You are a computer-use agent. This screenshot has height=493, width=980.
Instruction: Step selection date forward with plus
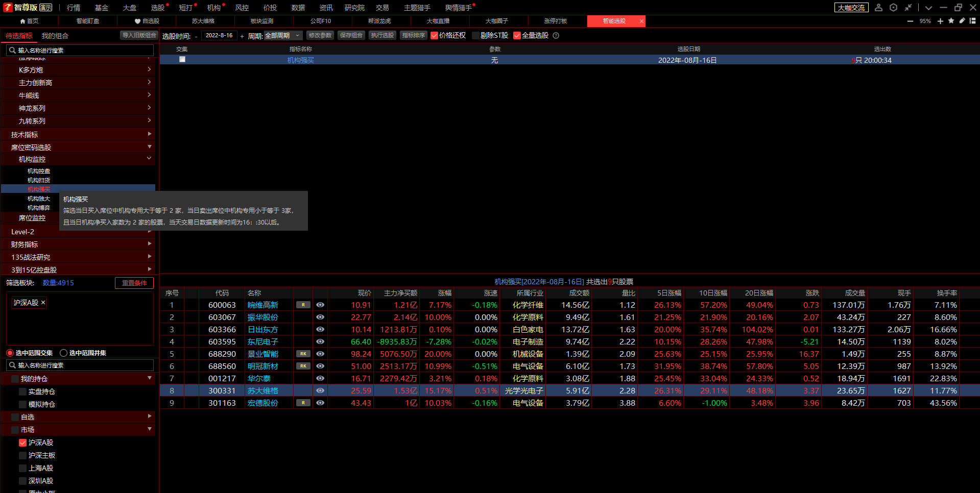[x=242, y=36]
